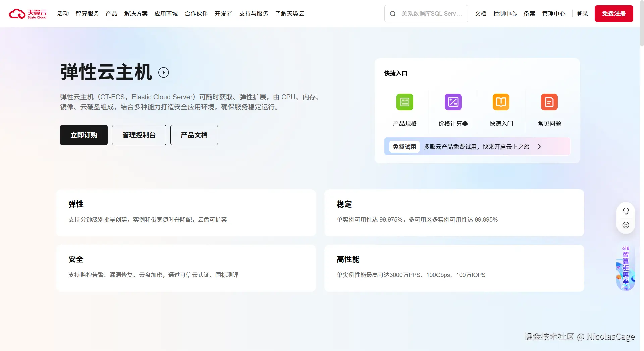Open the 支持与服务 menu
This screenshot has height=351, width=644.
click(254, 14)
